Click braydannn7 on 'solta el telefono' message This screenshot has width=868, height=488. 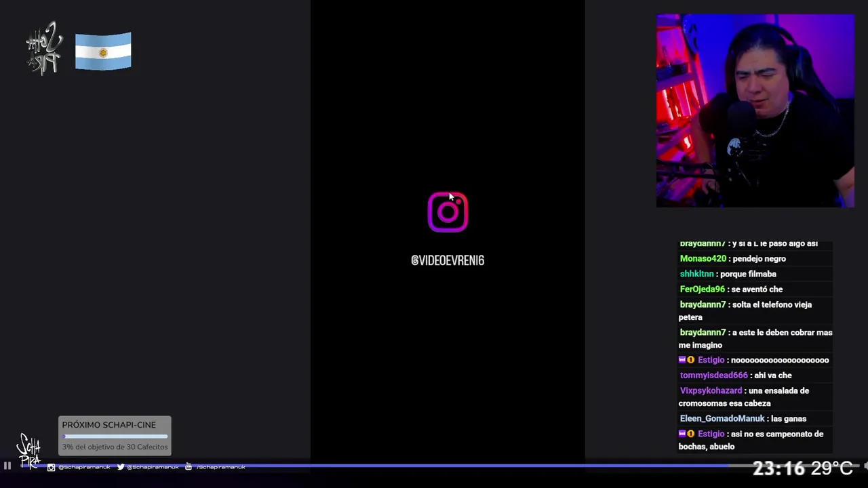point(703,305)
